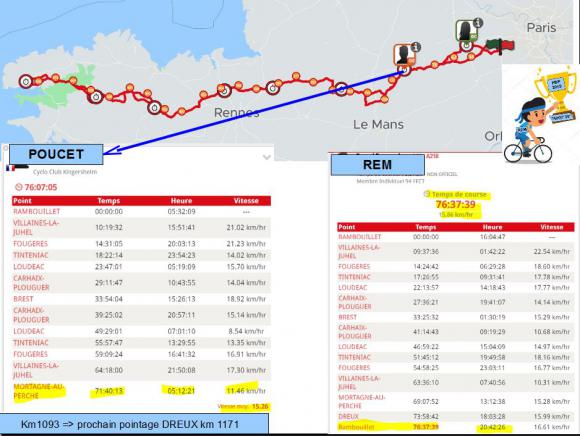Image resolution: width=580 pixels, height=436 pixels.
Task: Open the final Rambouillet row in REM table
Action: [456, 427]
